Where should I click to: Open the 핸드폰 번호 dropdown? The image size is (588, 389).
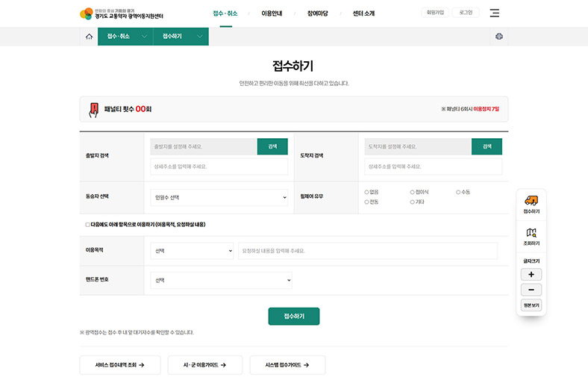click(x=221, y=281)
